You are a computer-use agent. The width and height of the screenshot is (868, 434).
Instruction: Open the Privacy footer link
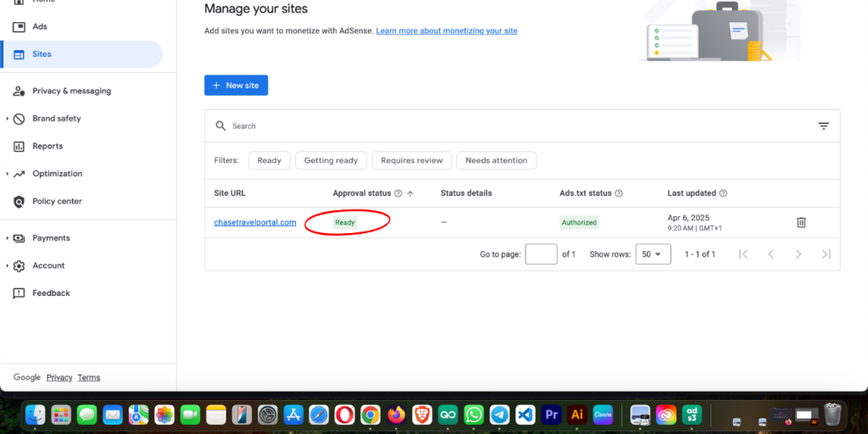click(x=59, y=377)
